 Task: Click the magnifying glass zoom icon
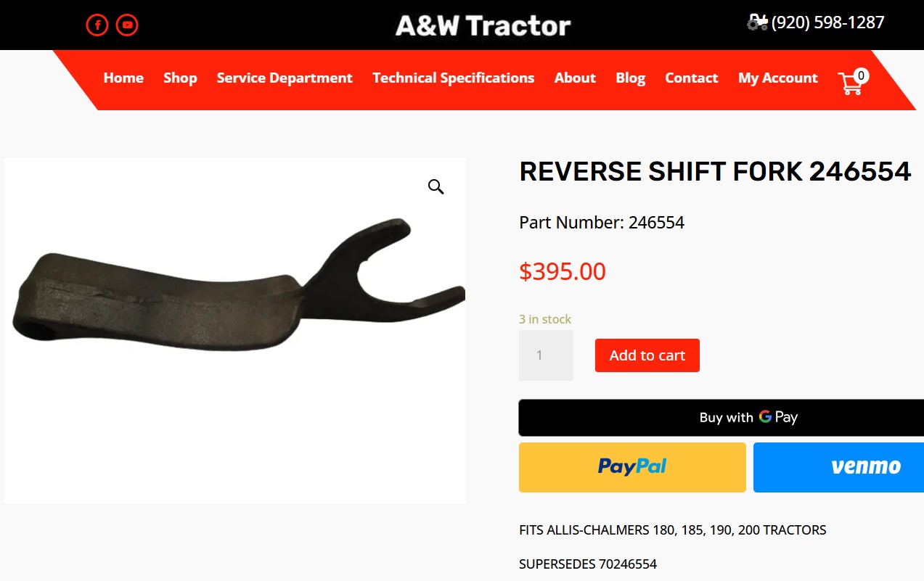click(436, 187)
